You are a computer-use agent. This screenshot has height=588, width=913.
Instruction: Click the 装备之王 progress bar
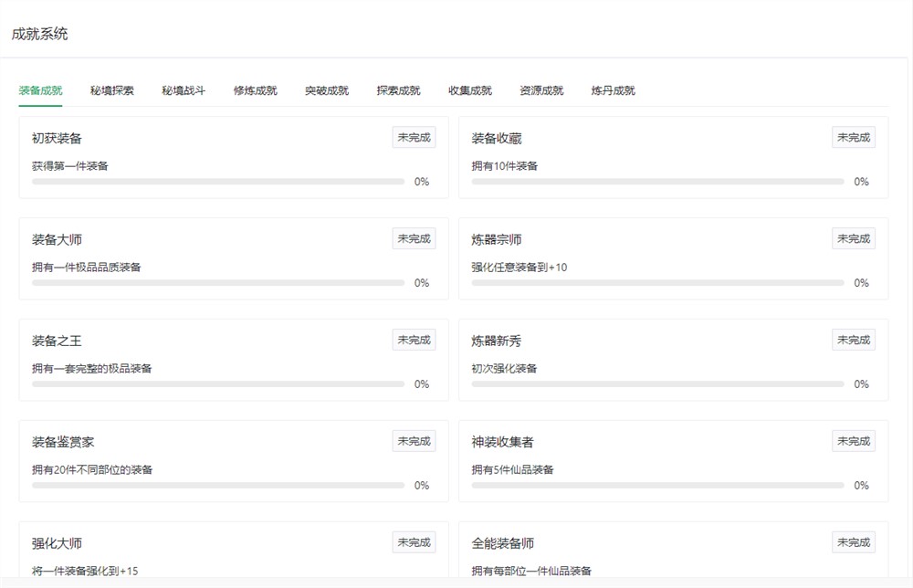[x=217, y=384]
